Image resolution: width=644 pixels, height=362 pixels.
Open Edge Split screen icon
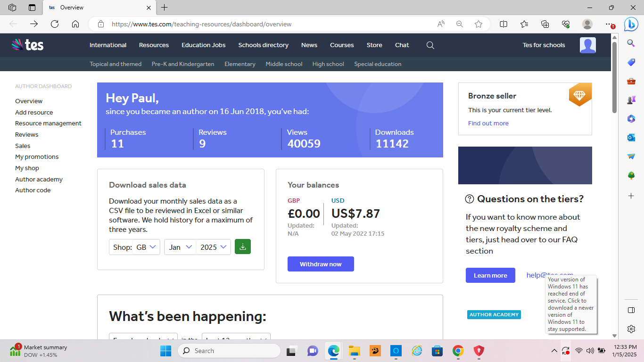(504, 24)
